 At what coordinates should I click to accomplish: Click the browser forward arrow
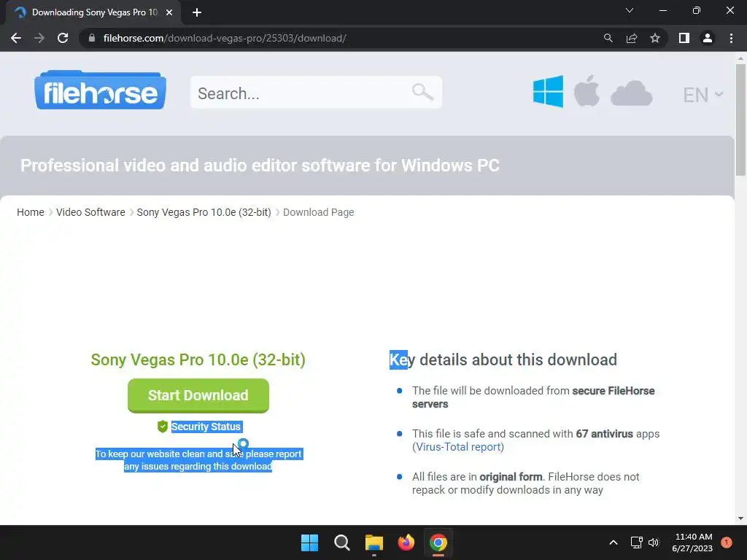[39, 38]
